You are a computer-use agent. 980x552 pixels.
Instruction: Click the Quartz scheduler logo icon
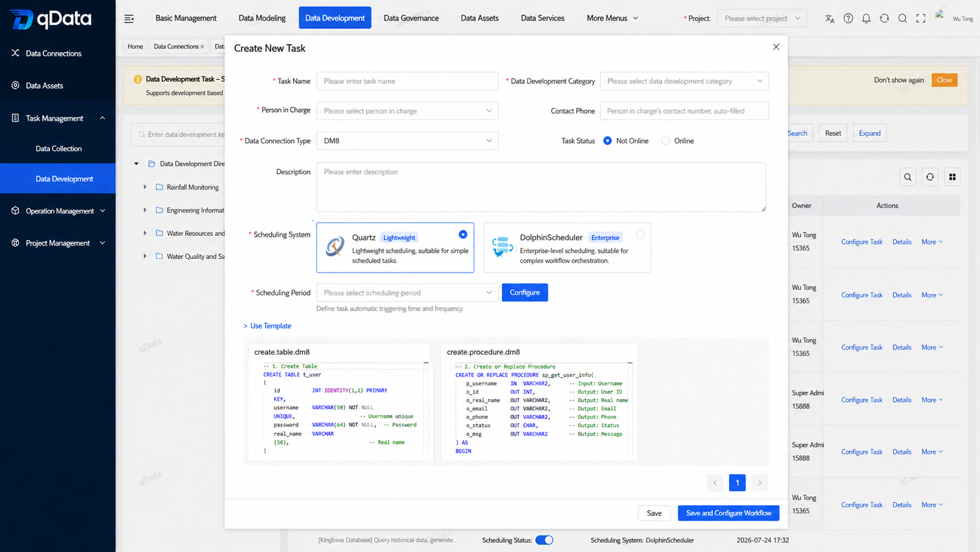335,246
